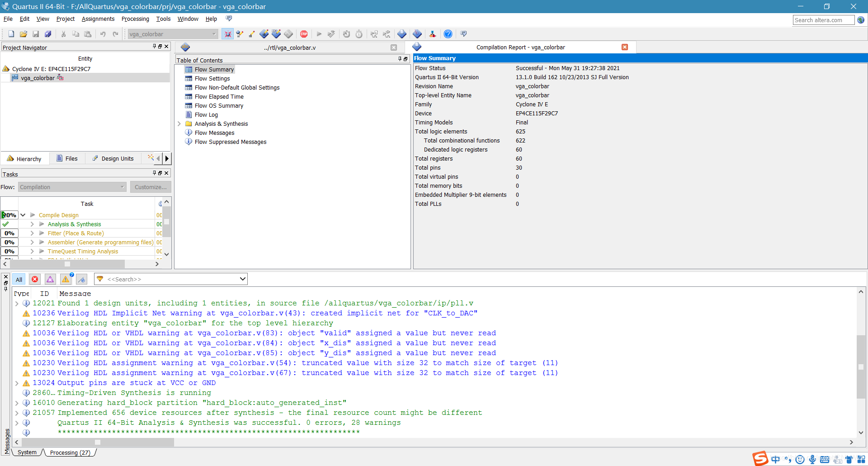Pin the Tasks panel
The width and height of the screenshot is (868, 466).
154,173
